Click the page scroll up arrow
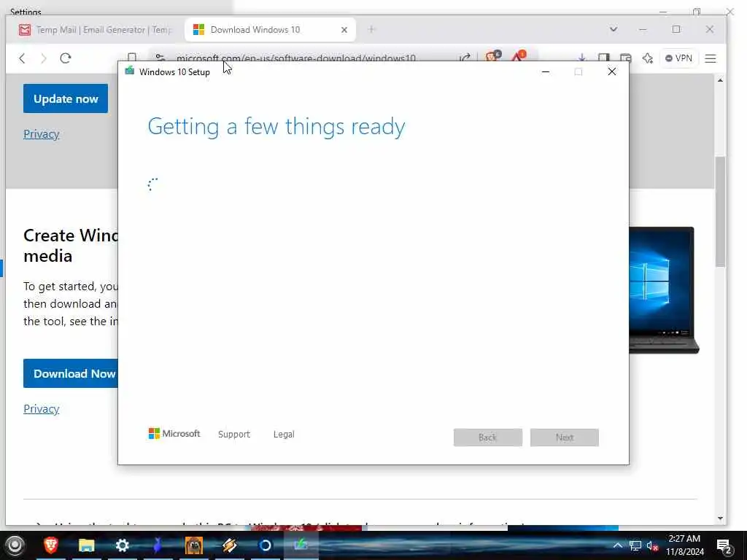 click(720, 80)
